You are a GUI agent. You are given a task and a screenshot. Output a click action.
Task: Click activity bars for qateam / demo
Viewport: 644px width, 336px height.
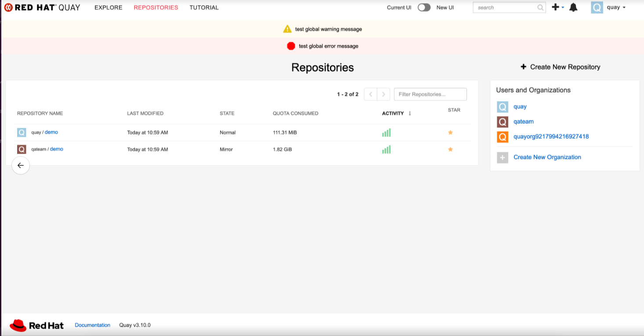point(386,150)
